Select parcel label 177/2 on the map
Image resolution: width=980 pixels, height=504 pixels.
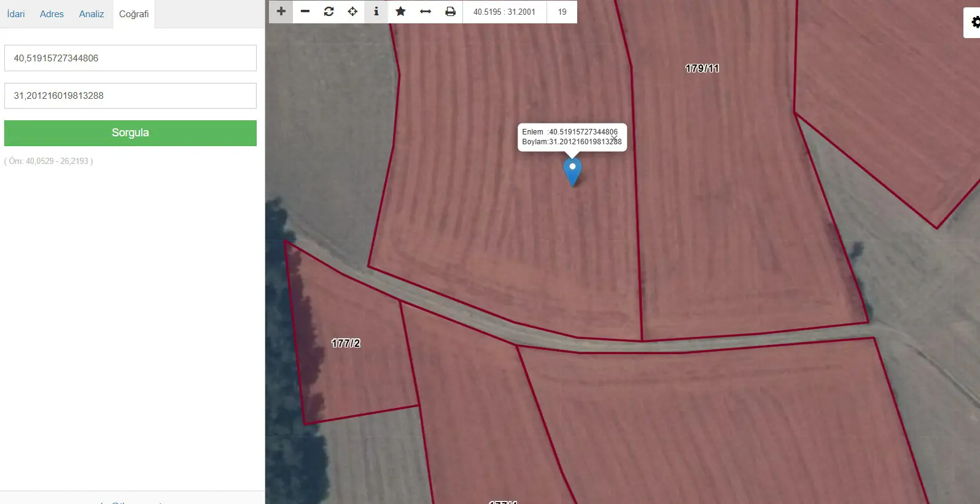346,343
